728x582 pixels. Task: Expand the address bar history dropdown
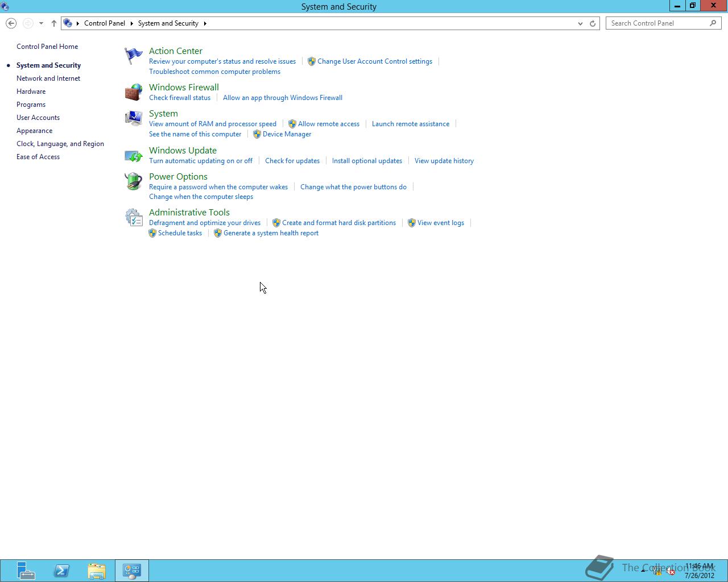(x=580, y=23)
